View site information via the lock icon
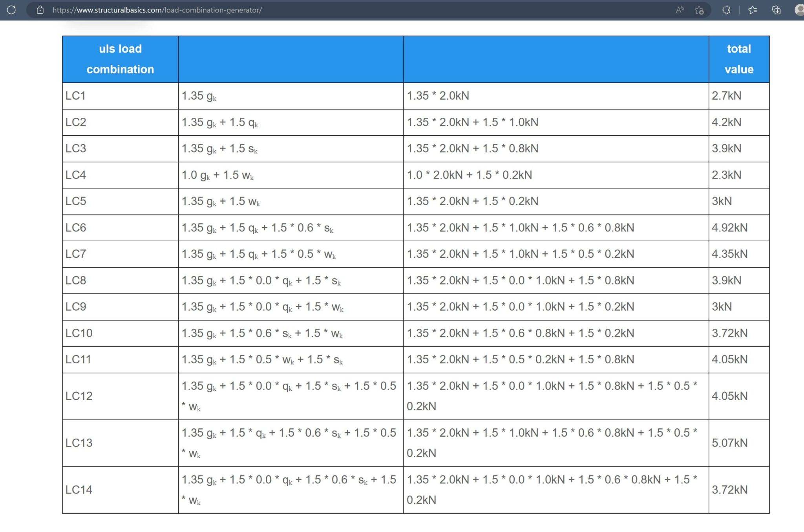Screen dimensions: 804x532 pos(40,10)
